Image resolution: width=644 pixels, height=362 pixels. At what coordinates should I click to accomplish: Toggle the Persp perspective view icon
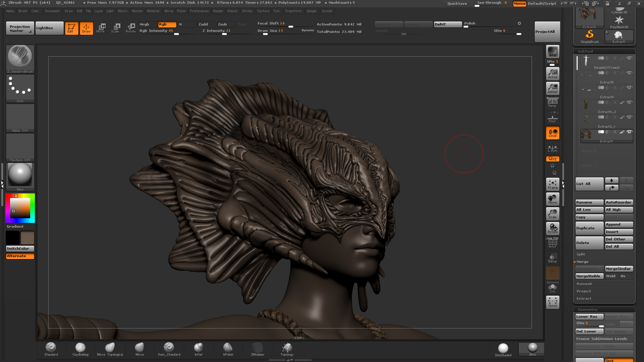tap(552, 102)
